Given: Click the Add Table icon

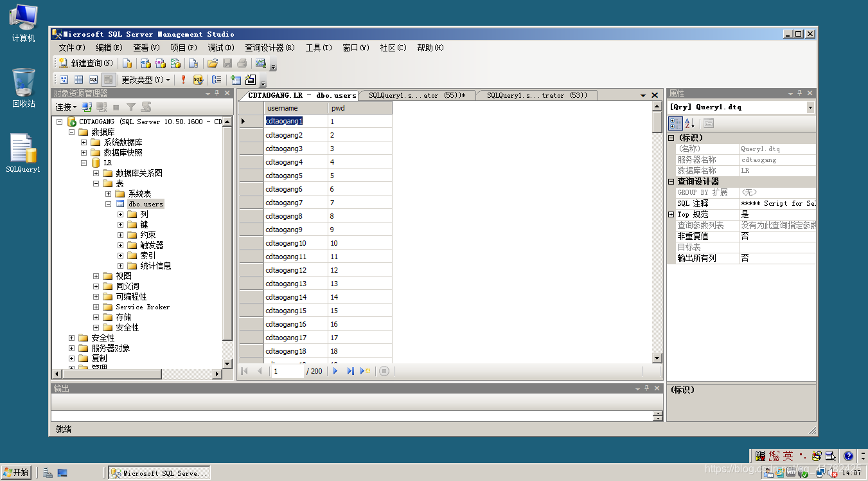Looking at the screenshot, I should tap(236, 80).
